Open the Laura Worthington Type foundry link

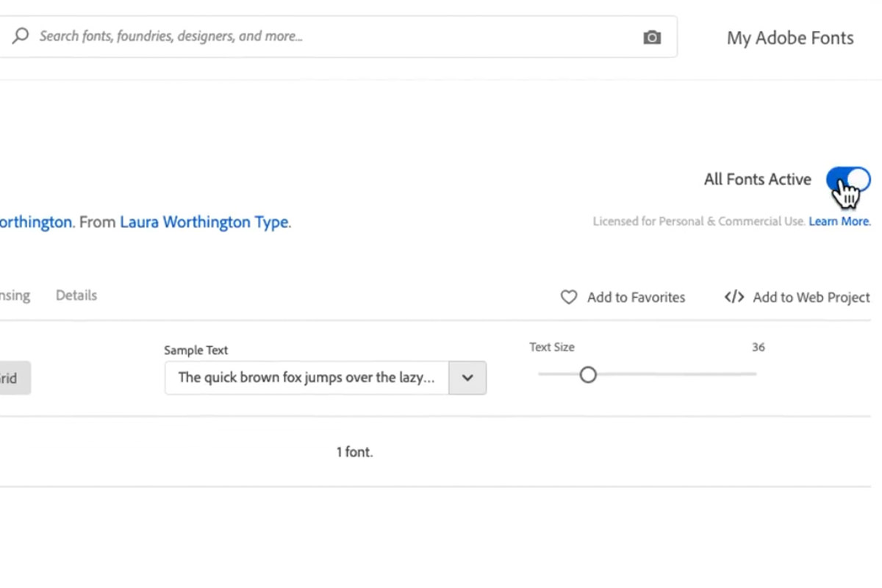pyautogui.click(x=204, y=222)
